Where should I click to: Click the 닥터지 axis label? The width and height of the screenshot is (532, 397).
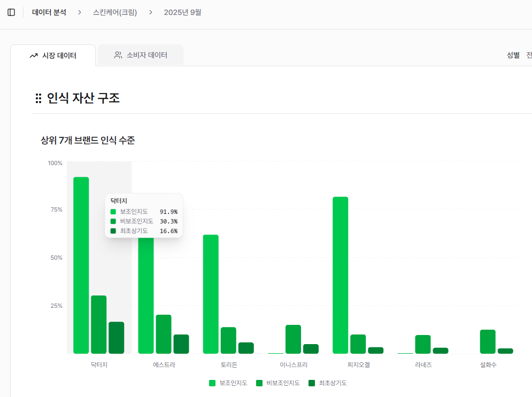coord(99,365)
